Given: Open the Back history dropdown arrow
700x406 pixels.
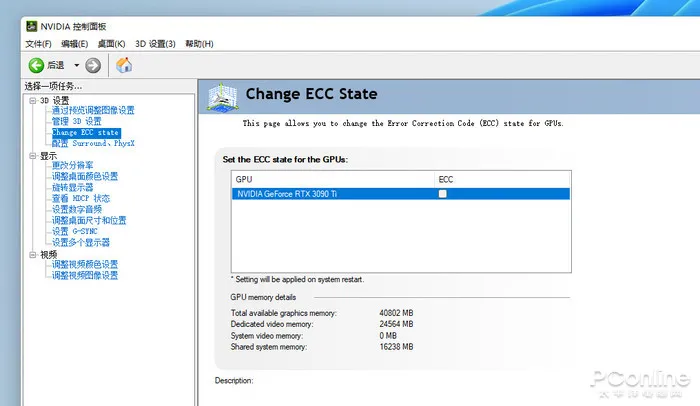Looking at the screenshot, I should [76, 65].
